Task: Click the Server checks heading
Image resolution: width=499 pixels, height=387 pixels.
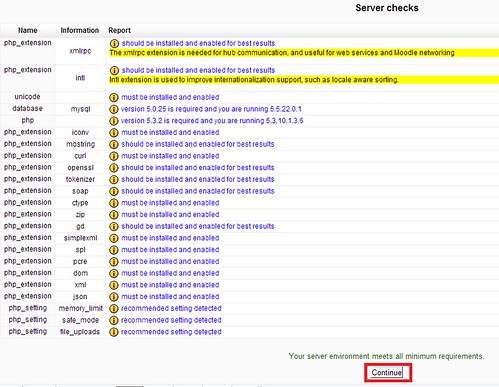Action: 387,8
